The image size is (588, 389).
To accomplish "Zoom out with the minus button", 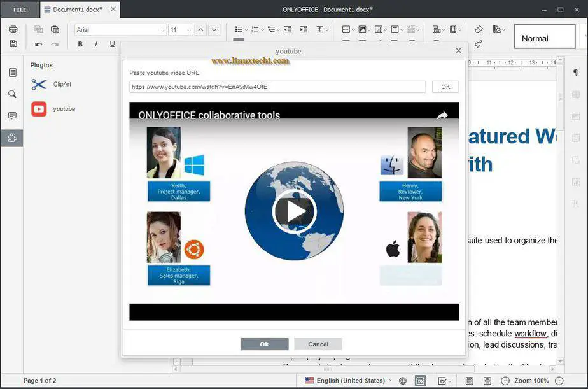I will point(505,381).
